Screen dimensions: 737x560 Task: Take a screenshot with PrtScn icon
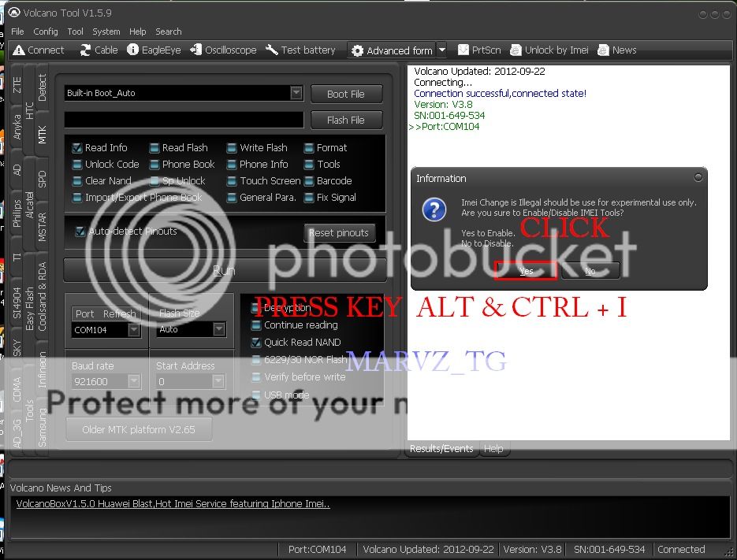point(463,50)
